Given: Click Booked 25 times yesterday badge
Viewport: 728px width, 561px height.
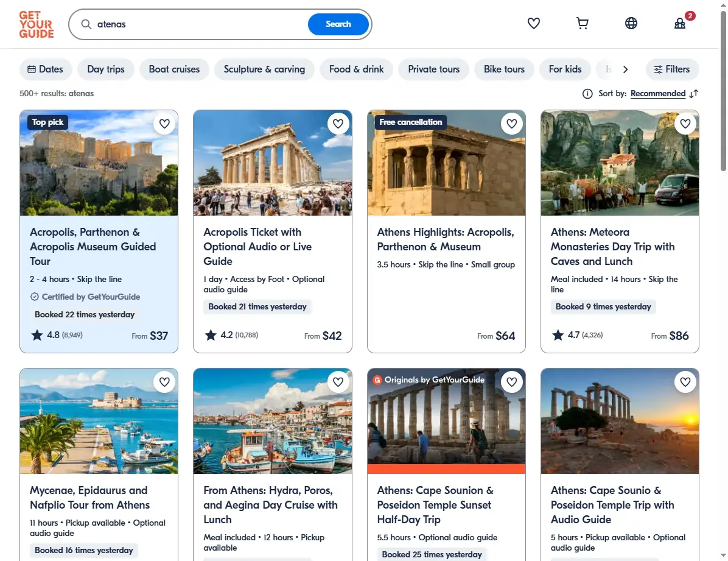Looking at the screenshot, I should coord(432,554).
